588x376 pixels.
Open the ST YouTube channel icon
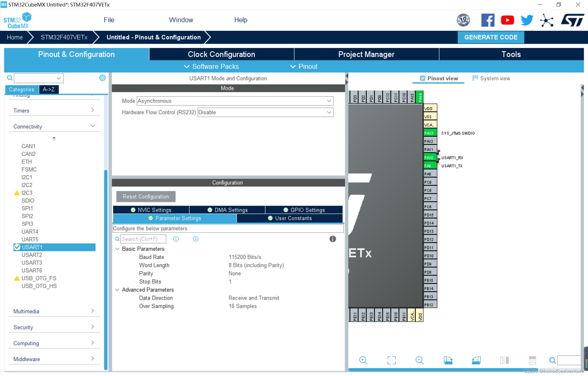click(x=507, y=20)
